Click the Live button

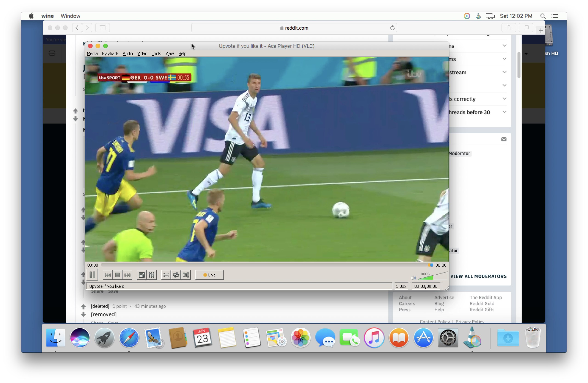coord(209,275)
